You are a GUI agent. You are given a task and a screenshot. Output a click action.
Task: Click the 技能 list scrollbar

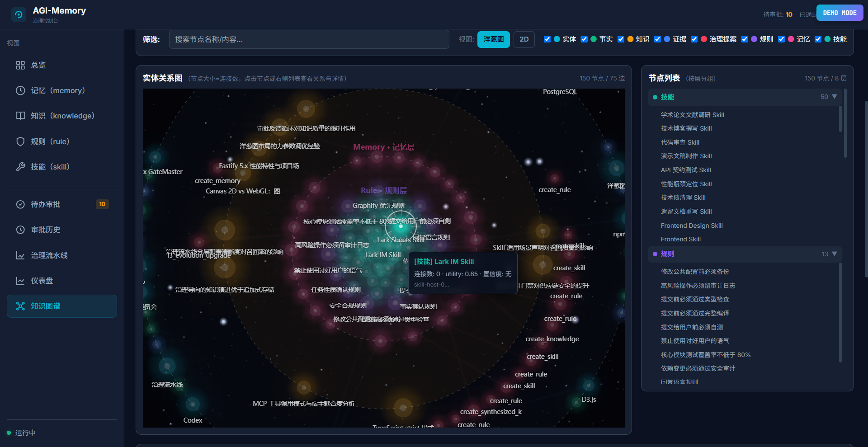click(840, 119)
